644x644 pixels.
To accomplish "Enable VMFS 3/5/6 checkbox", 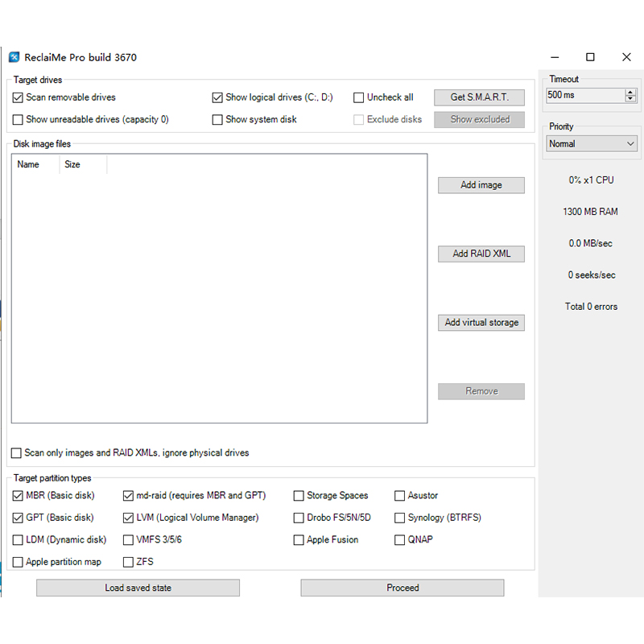I will pos(128,539).
